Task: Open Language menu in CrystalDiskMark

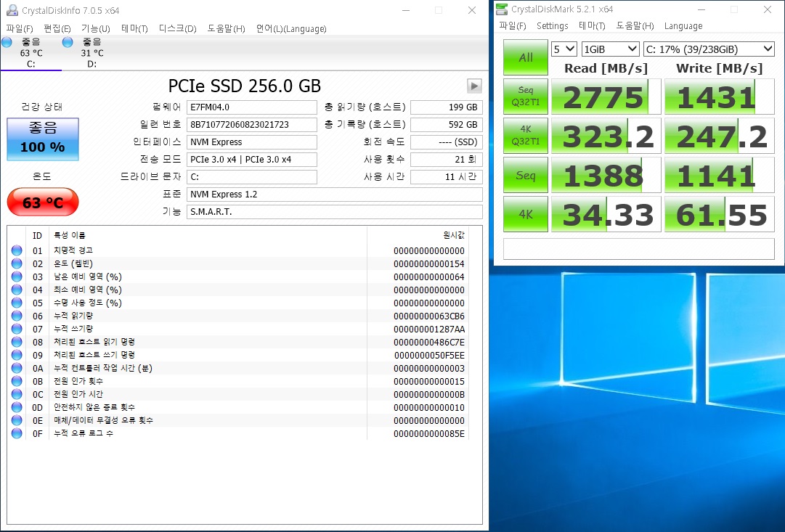Action: pos(683,26)
